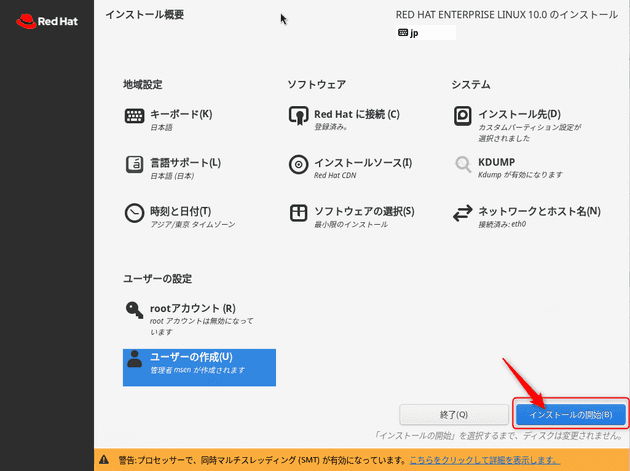Open the 言語サポート(L) language icon
The height and width of the screenshot is (471, 630).
tap(134, 164)
